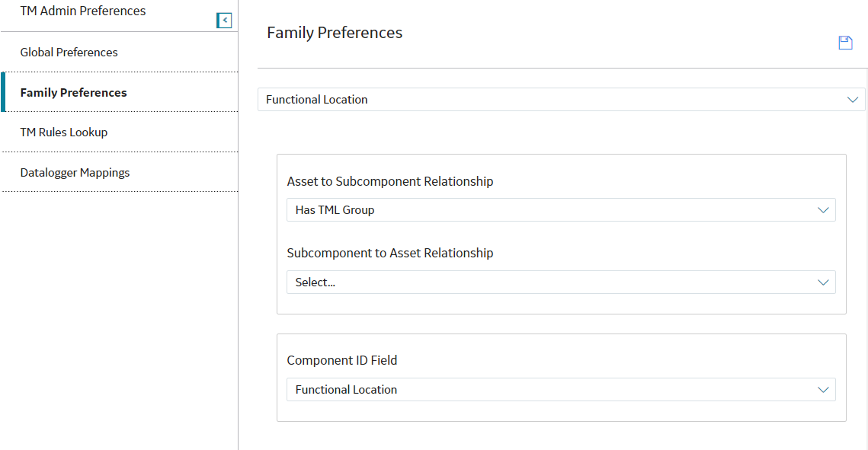Click the Family Preferences page heading
This screenshot has width=868, height=450.
point(335,33)
